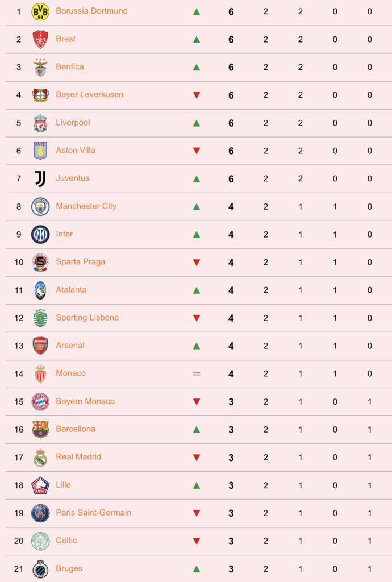Click the Borussia Dortmund club crest
Viewport: 392px width, 582px height.
tap(40, 11)
